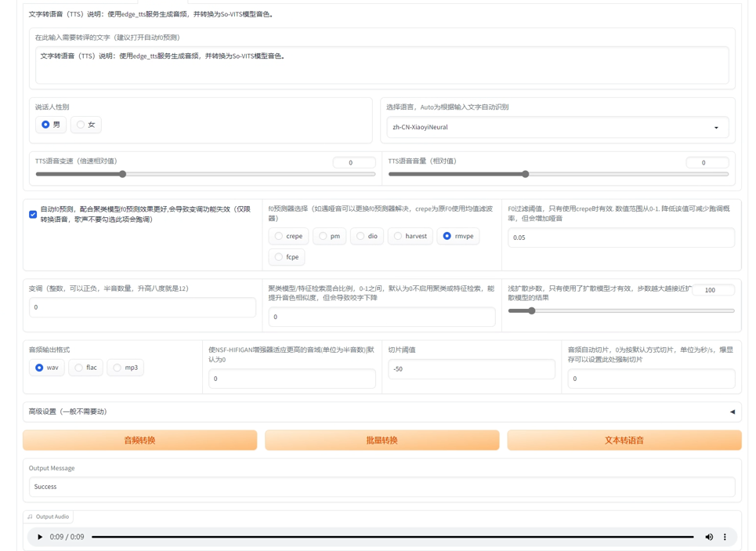The width and height of the screenshot is (756, 551).
Task: Click the 聚类模型/特征检索混合比例 input field
Action: pyautogui.click(x=382, y=317)
